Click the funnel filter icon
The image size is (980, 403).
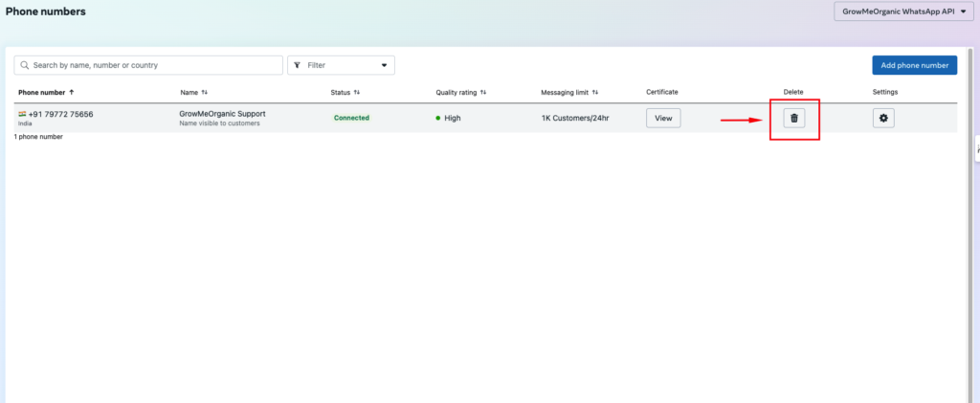(297, 65)
